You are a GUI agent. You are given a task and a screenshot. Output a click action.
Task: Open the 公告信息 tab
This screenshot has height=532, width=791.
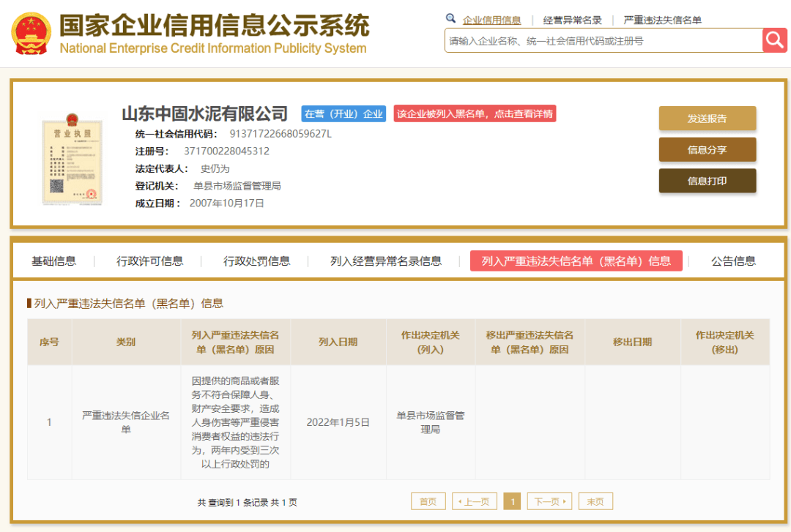click(x=733, y=261)
